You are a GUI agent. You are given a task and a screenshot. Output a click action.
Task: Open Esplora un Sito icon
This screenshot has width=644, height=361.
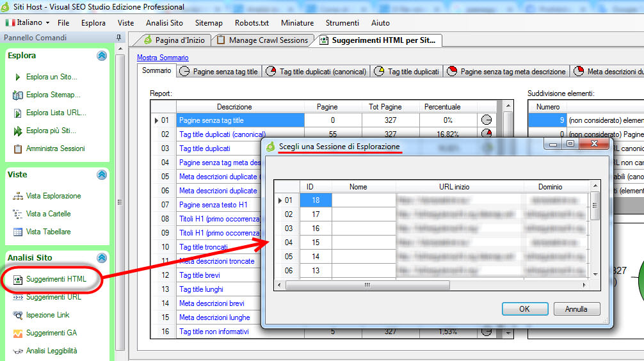17,77
